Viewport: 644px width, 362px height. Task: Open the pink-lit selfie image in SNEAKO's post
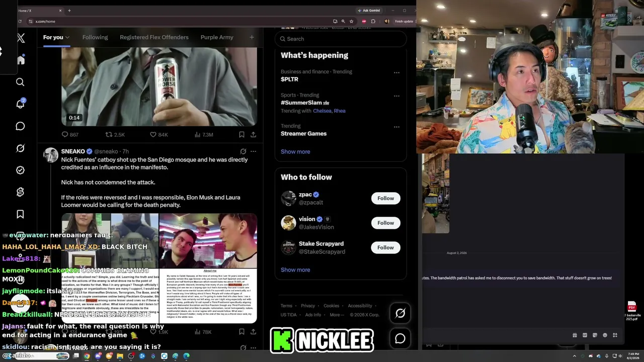(x=208, y=240)
